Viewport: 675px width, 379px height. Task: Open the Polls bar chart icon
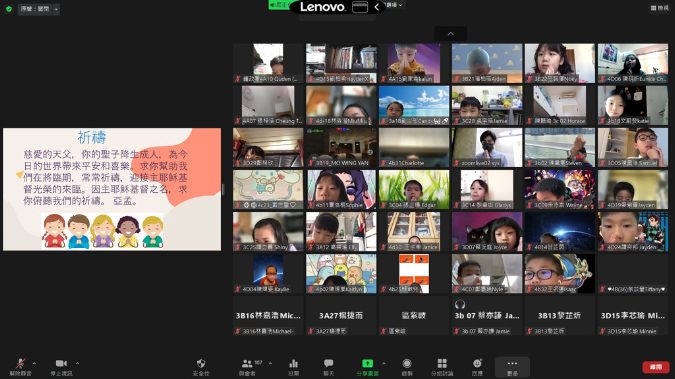[294, 367]
